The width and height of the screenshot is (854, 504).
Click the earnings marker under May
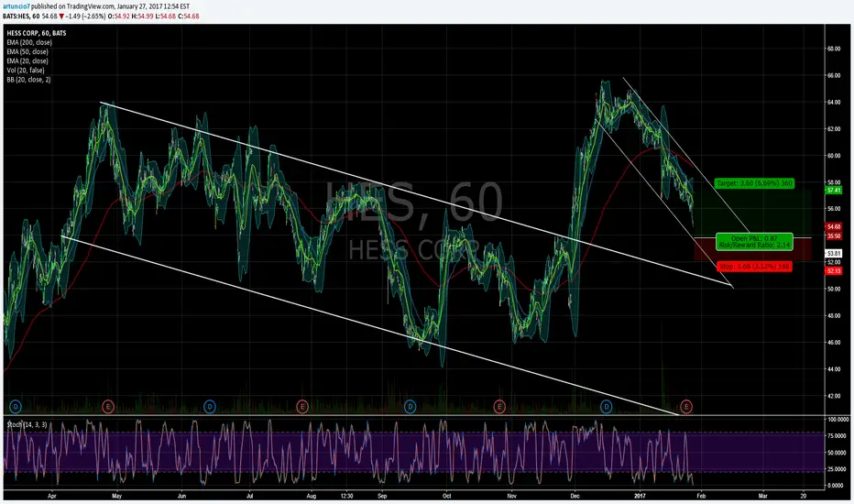pyautogui.click(x=108, y=406)
